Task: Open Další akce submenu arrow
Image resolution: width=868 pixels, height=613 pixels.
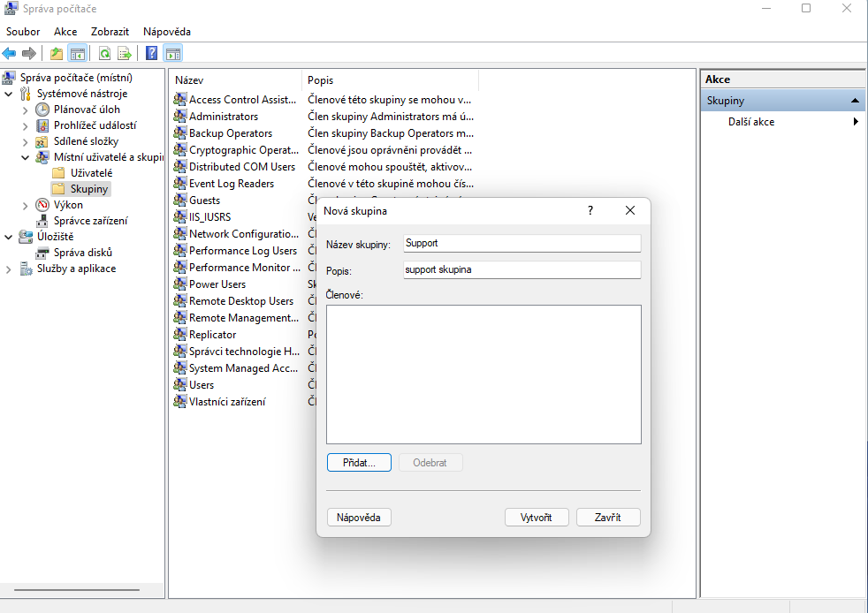Action: tap(855, 122)
